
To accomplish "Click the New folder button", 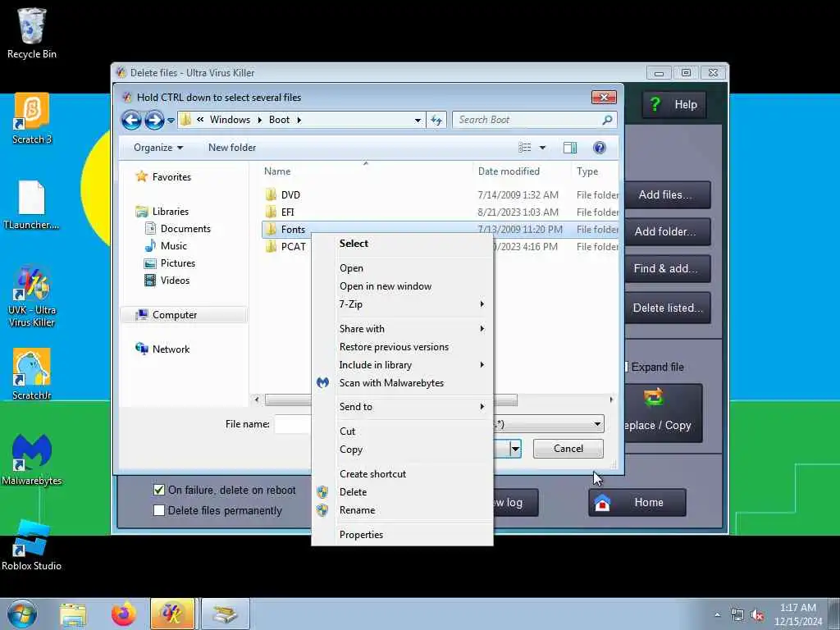I will click(232, 148).
